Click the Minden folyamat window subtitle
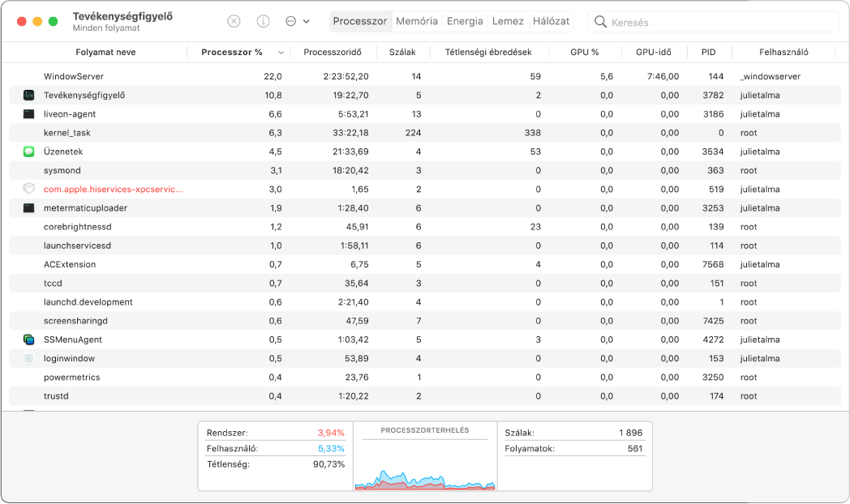 pos(106,28)
